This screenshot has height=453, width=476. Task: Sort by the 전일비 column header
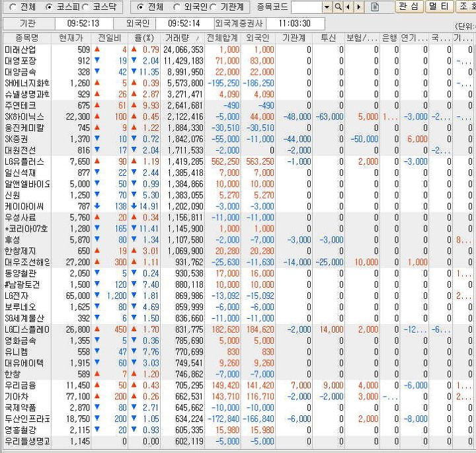(109, 38)
